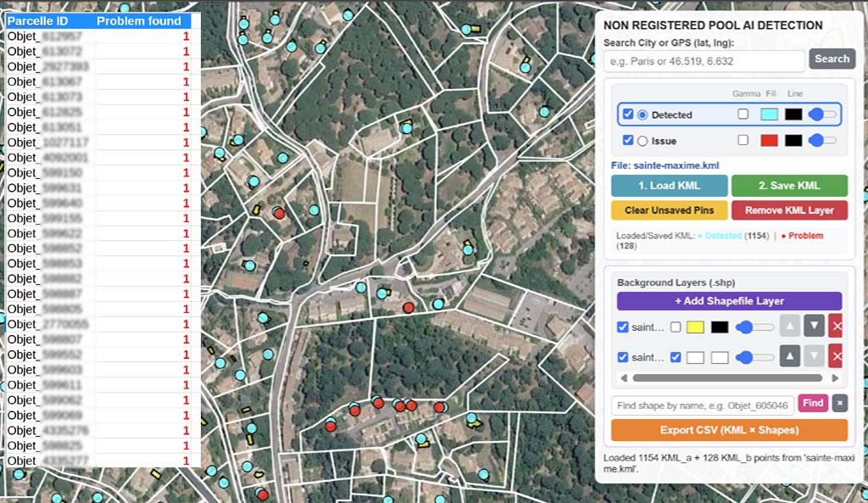This screenshot has width=868, height=503.
Task: Click the Issue layer label
Action: [664, 141]
